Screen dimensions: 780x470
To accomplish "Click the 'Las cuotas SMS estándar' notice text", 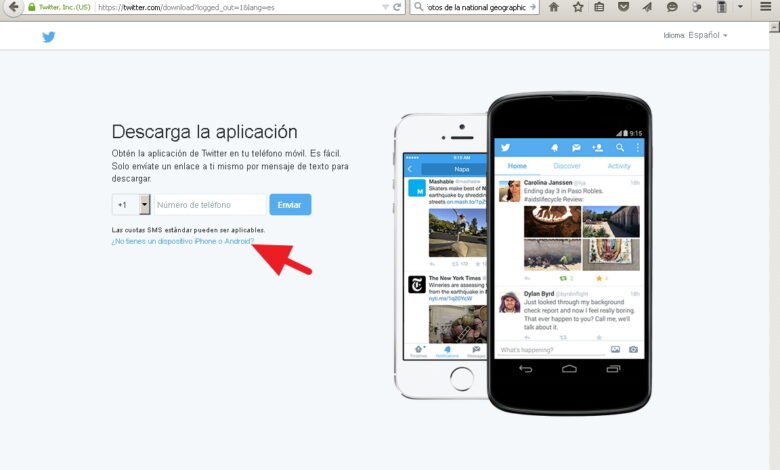I will pos(188,230).
